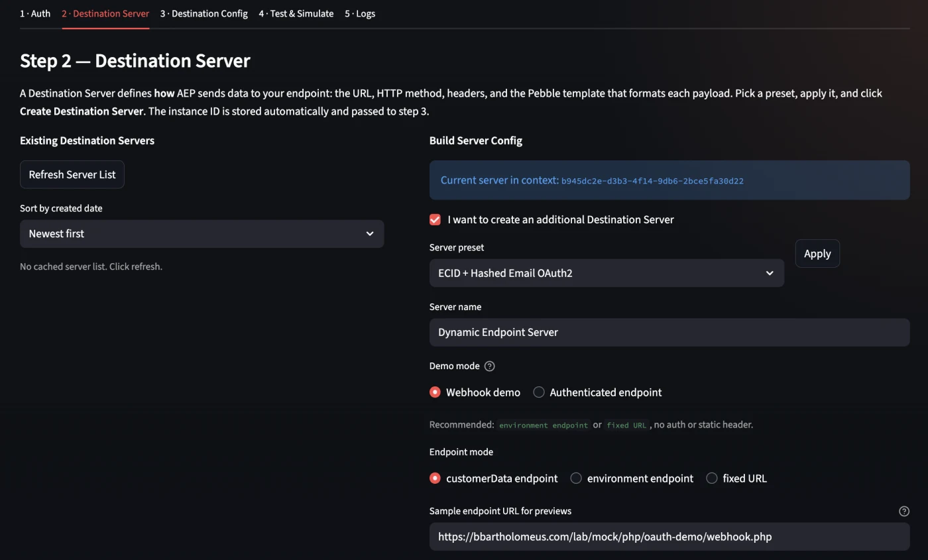Apply the selected server preset
Viewport: 928px width, 560px height.
[x=817, y=254]
